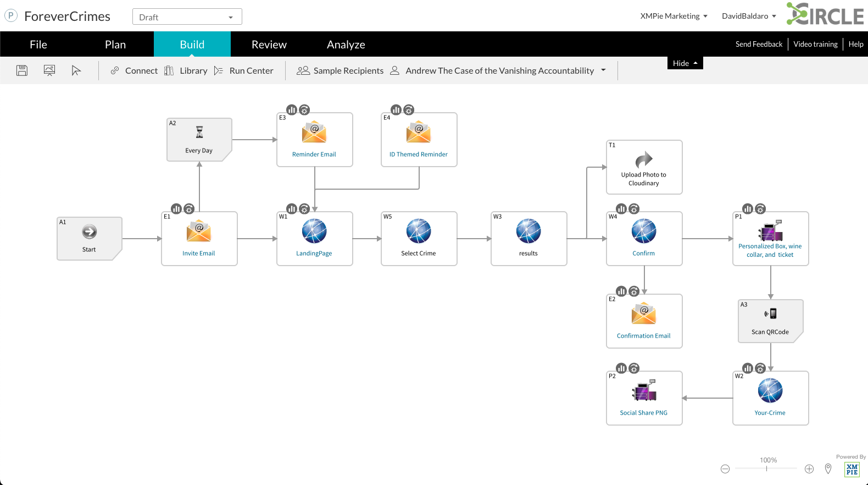Open settings gear above LandingPage node
Screen dimensions: 868x485
(304, 209)
